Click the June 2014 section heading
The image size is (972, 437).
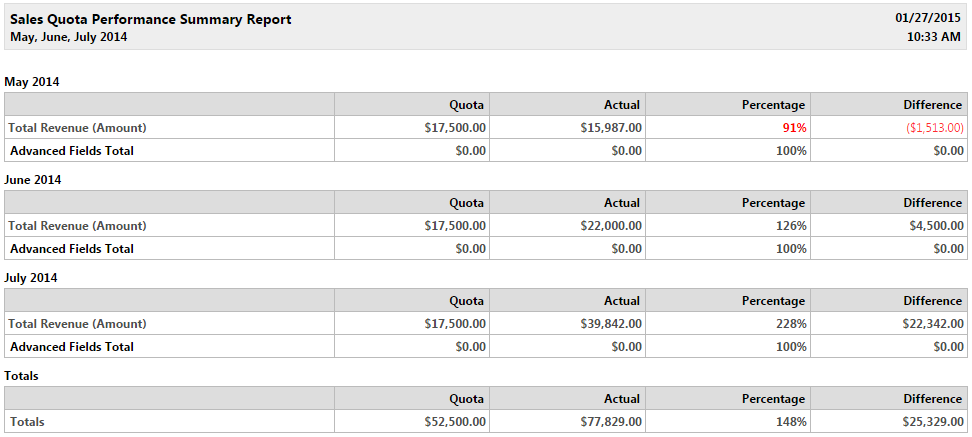pos(33,180)
